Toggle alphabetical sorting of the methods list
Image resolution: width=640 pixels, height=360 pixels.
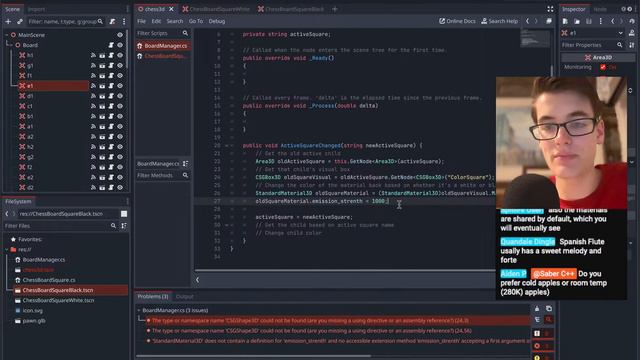(x=185, y=164)
